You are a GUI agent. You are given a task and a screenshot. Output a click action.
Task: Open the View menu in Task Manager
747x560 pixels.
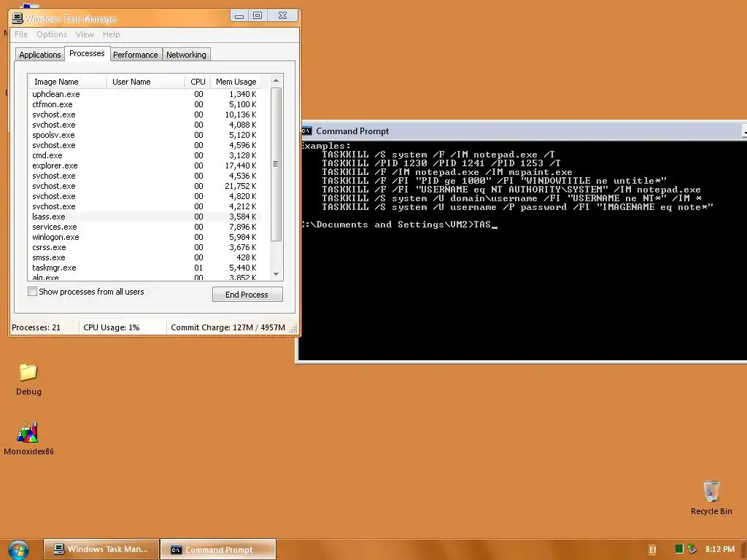(x=85, y=34)
